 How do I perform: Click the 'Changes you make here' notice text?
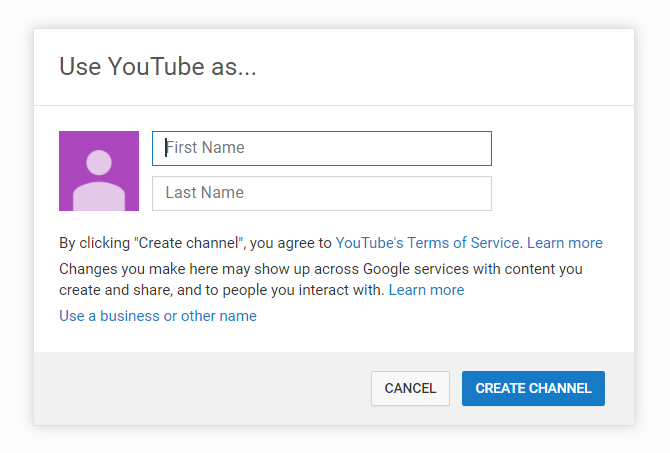321,279
